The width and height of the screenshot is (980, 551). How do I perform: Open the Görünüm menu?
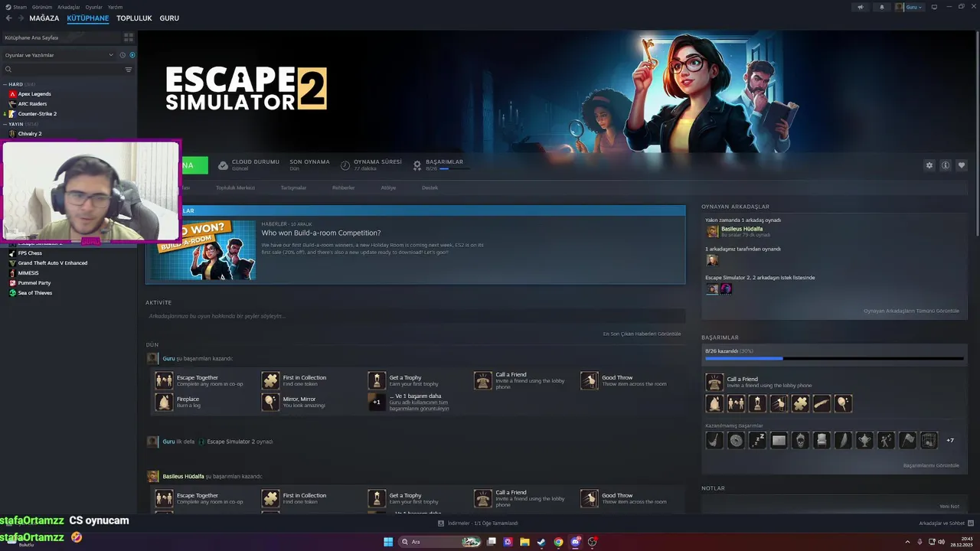coord(42,7)
